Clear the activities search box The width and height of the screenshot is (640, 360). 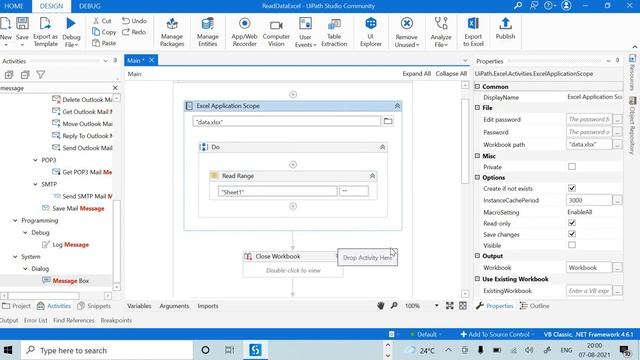tap(115, 88)
